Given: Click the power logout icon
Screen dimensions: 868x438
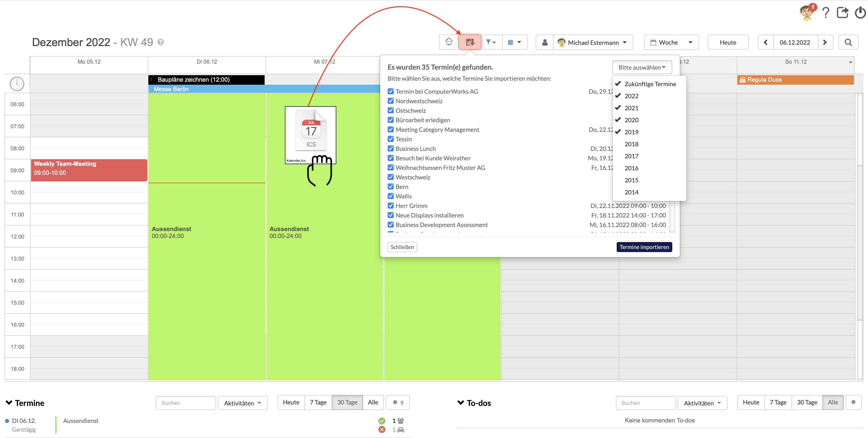Looking at the screenshot, I should (x=860, y=13).
